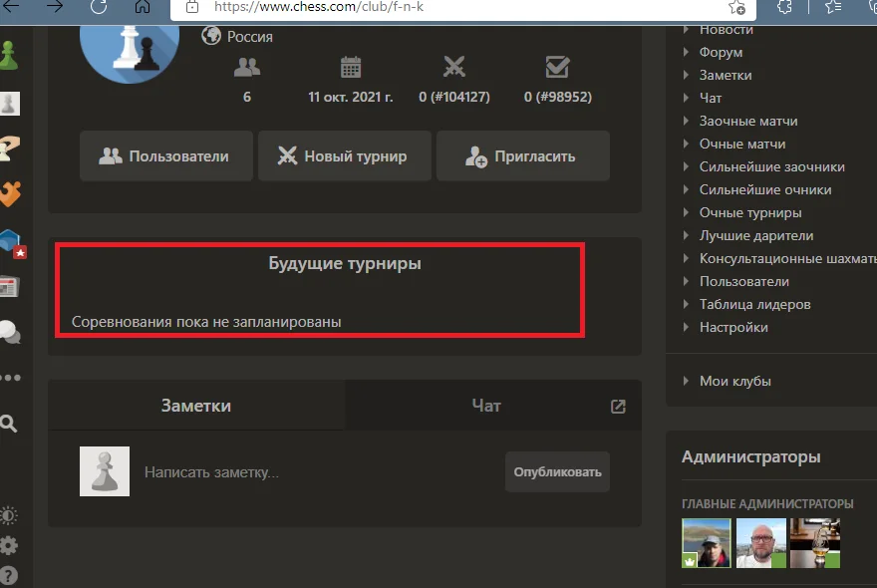Open club chat in new window via external-link icon
Image resolution: width=877 pixels, height=588 pixels.
[x=618, y=407]
